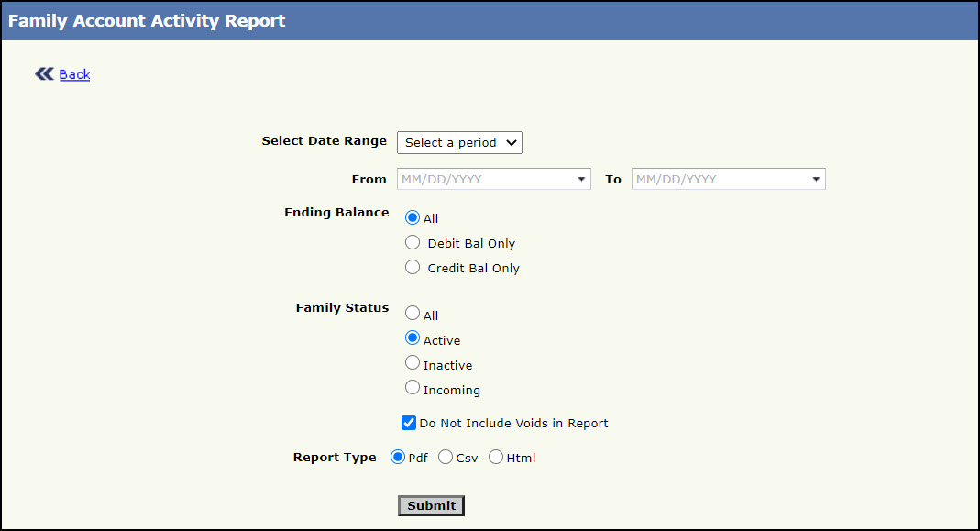
Task: Select the Active family status
Action: tap(413, 338)
